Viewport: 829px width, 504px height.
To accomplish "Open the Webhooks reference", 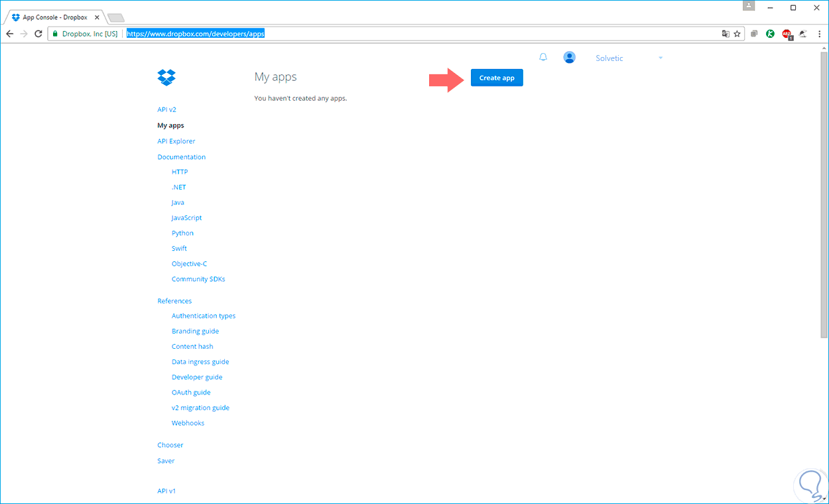I will click(188, 423).
